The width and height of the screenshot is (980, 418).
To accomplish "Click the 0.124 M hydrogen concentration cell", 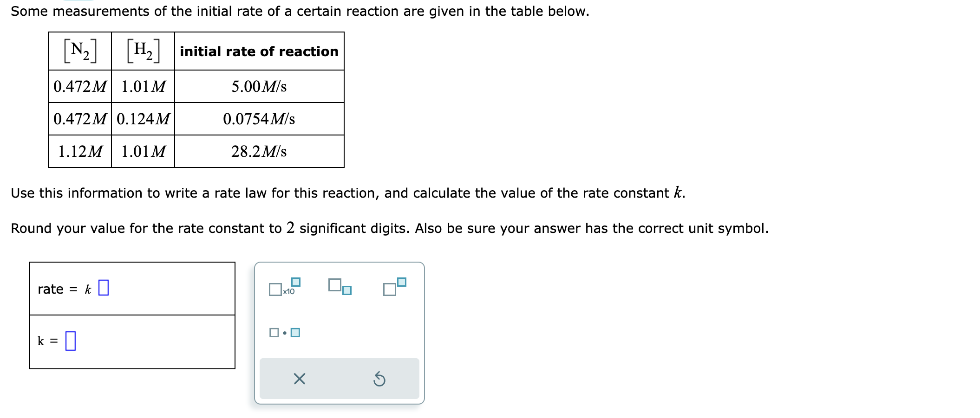I will [x=143, y=119].
